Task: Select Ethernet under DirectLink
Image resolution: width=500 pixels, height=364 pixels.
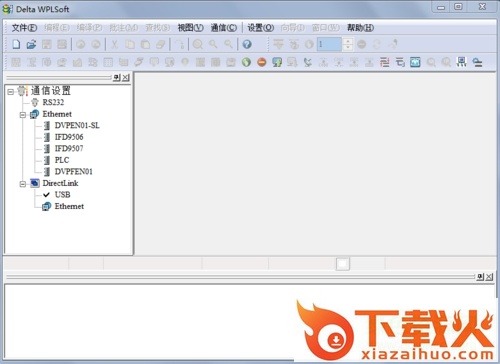Action: tap(69, 206)
